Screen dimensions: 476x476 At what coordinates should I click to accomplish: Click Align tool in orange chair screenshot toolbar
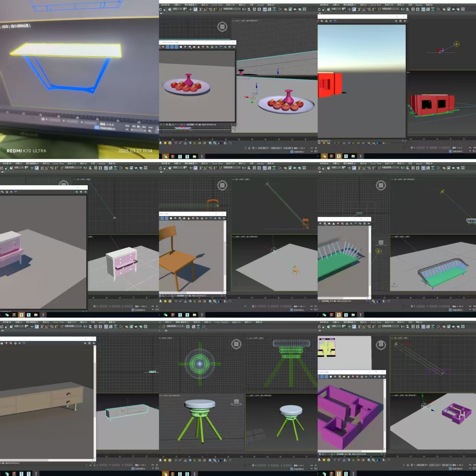[x=249, y=168]
